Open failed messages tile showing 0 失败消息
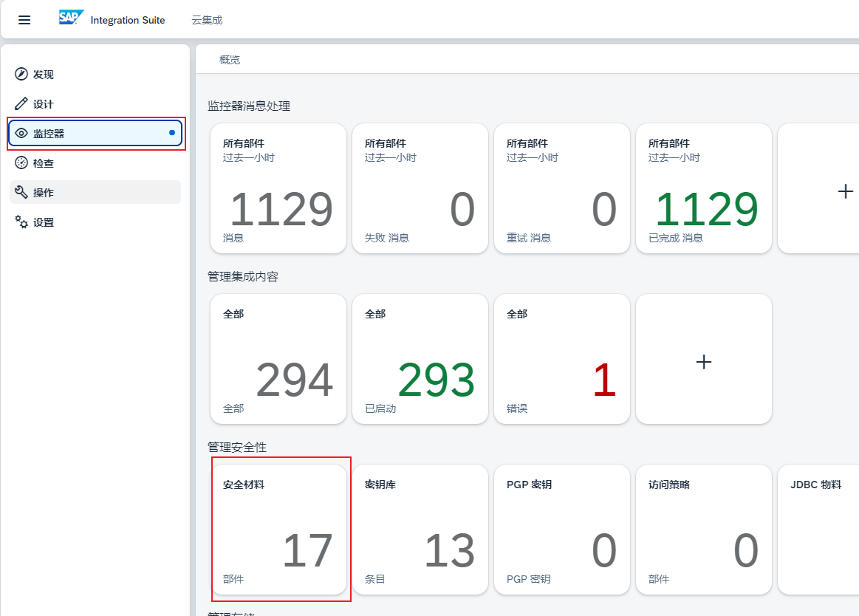The height and width of the screenshot is (616, 859). [x=420, y=188]
